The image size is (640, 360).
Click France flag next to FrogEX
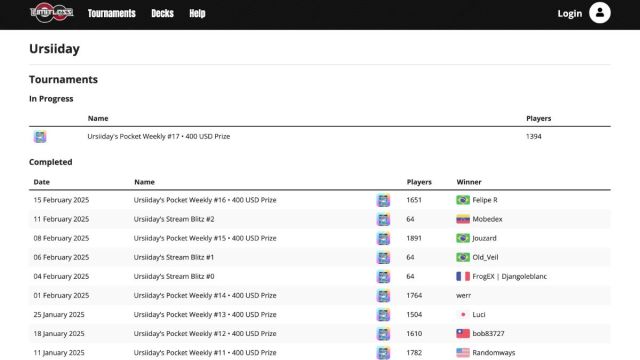coord(463,276)
